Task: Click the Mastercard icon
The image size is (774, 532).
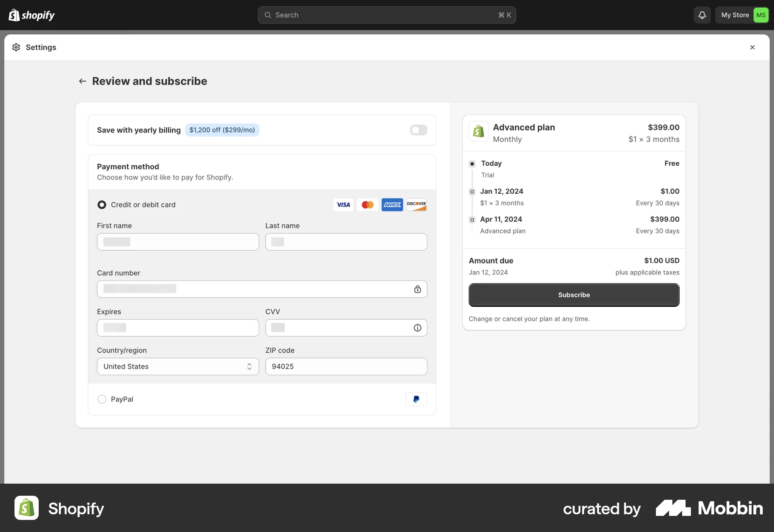Action: 367,205
